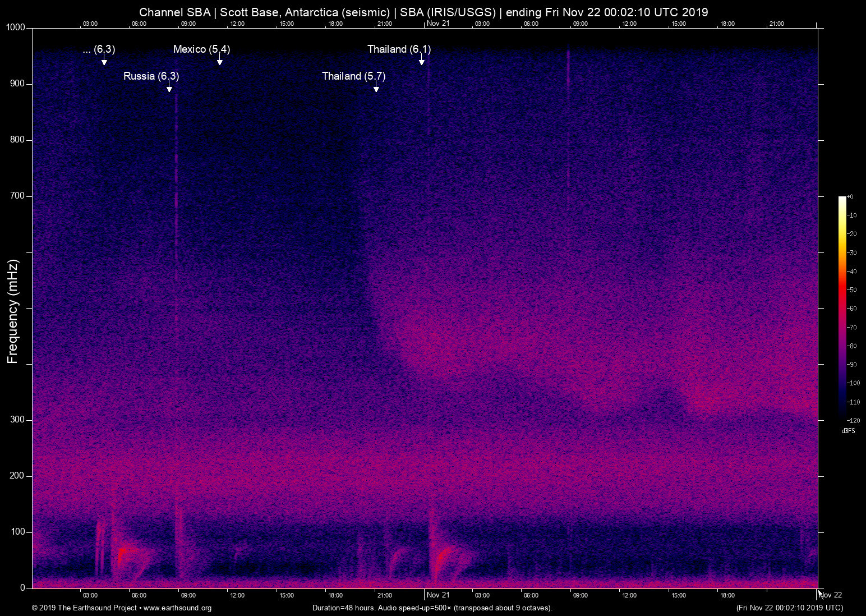The height and width of the screenshot is (616, 866).
Task: Click the arrow marker below Russia (6.3)
Action: coord(169,88)
